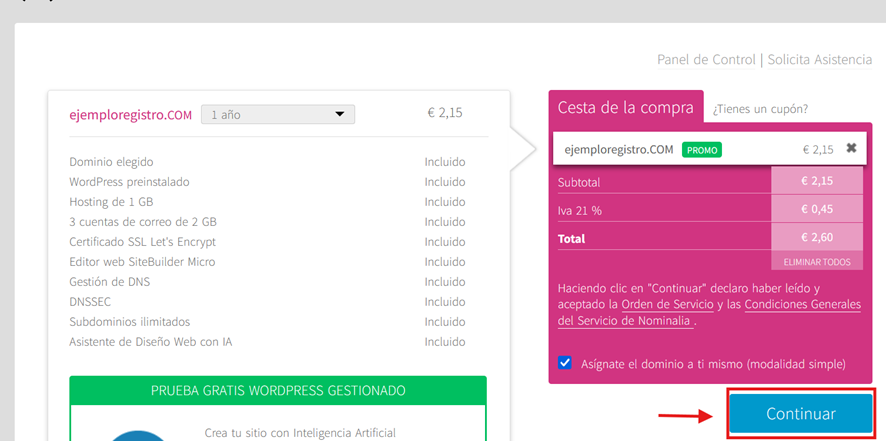Toggle 'Asígnate el dominio a ti mismo' checkbox
This screenshot has width=886, height=441.
click(x=566, y=363)
